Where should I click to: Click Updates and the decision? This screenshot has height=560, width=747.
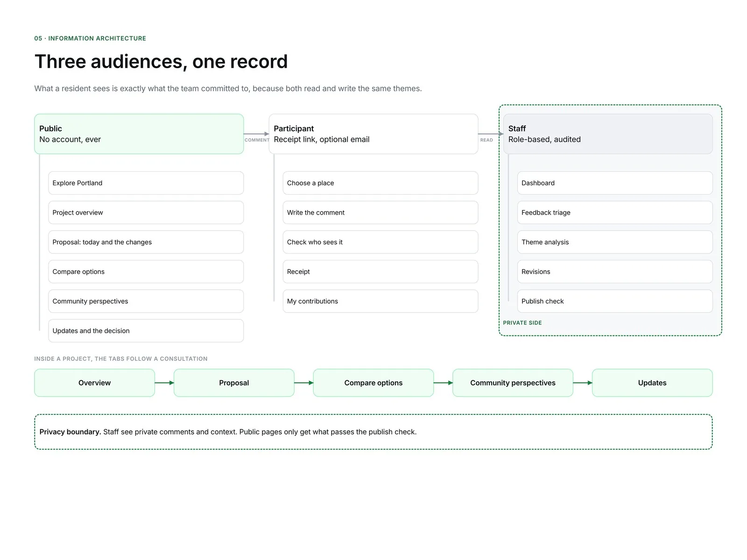pyautogui.click(x=146, y=331)
